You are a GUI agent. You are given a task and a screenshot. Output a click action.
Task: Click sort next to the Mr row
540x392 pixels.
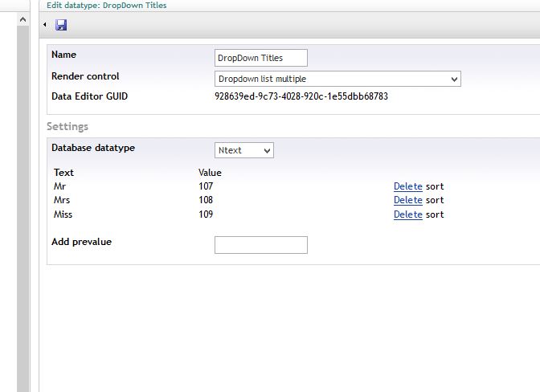(x=435, y=186)
